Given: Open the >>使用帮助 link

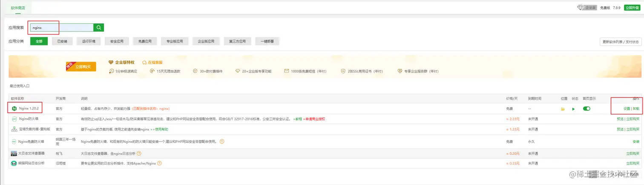Looking at the screenshot, I should pos(159,129).
